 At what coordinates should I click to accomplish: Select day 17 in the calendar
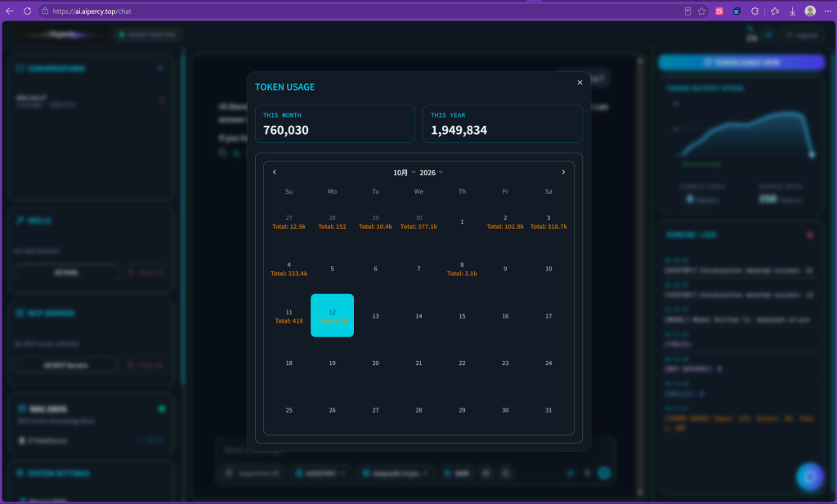pyautogui.click(x=548, y=316)
